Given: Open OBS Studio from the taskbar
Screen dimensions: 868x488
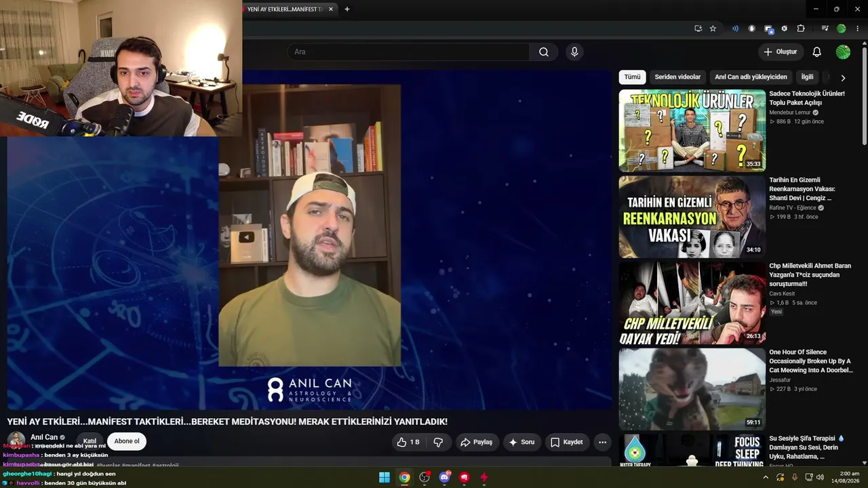Looking at the screenshot, I should pyautogui.click(x=425, y=477).
